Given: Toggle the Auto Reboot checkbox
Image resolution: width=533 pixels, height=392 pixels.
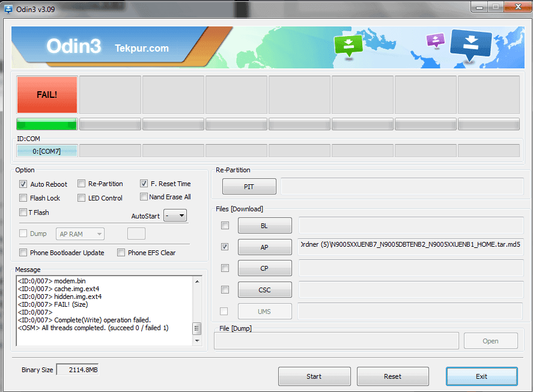Looking at the screenshot, I should [x=23, y=184].
